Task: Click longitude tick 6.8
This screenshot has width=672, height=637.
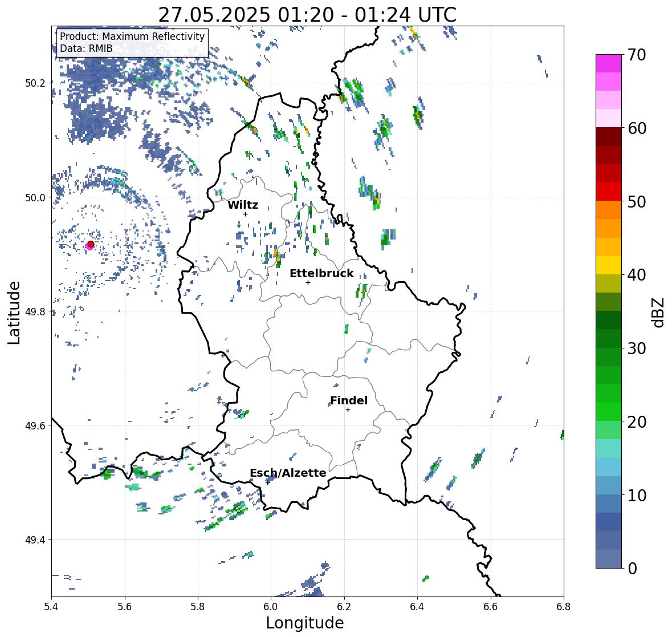Action: point(564,606)
